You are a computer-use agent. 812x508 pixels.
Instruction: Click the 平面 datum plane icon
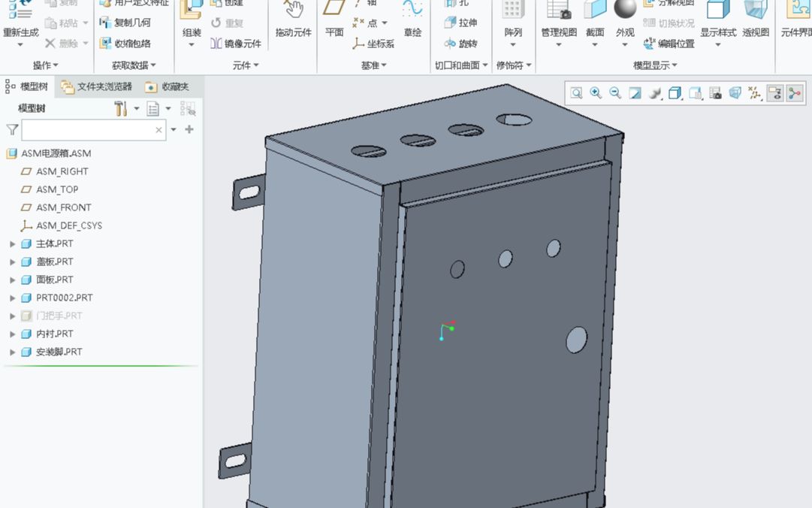pyautogui.click(x=334, y=20)
